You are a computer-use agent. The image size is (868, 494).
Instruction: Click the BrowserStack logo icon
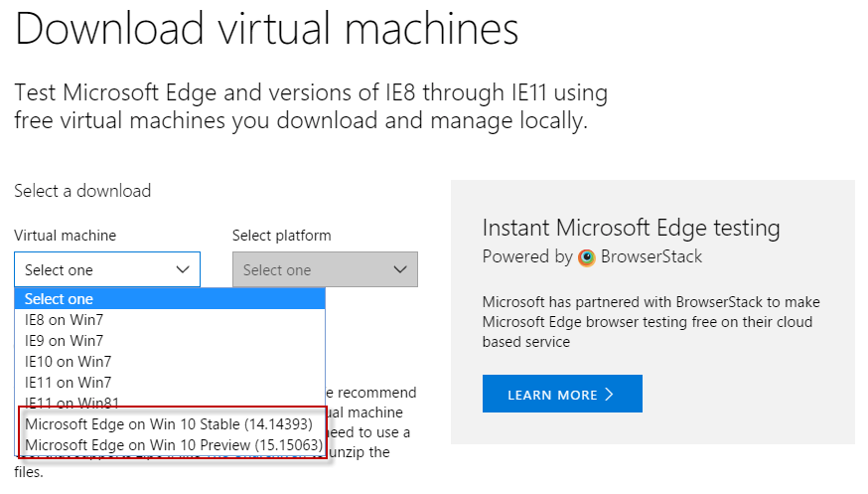point(587,257)
